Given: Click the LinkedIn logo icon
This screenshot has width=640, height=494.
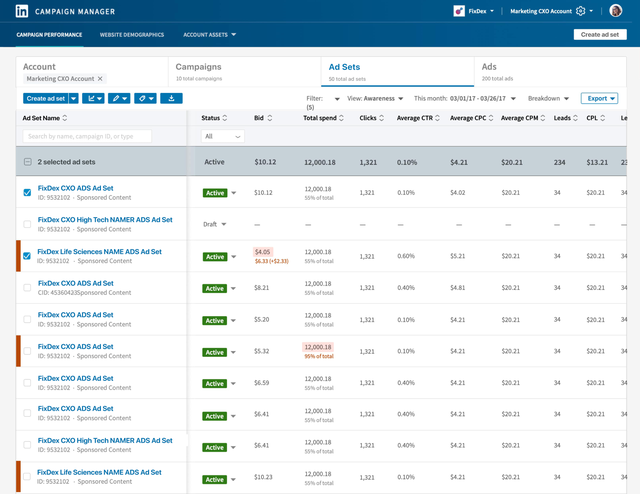Looking at the screenshot, I should coord(22,11).
